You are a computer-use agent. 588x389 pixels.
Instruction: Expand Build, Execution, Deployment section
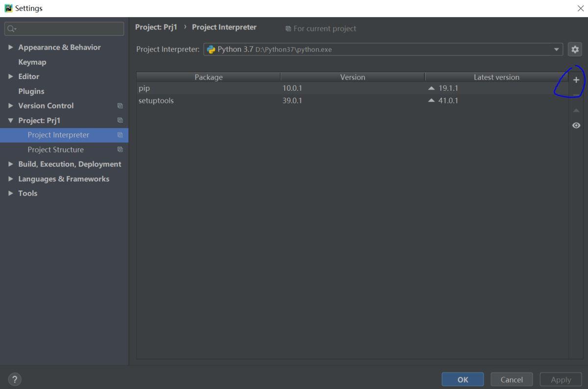pos(11,164)
